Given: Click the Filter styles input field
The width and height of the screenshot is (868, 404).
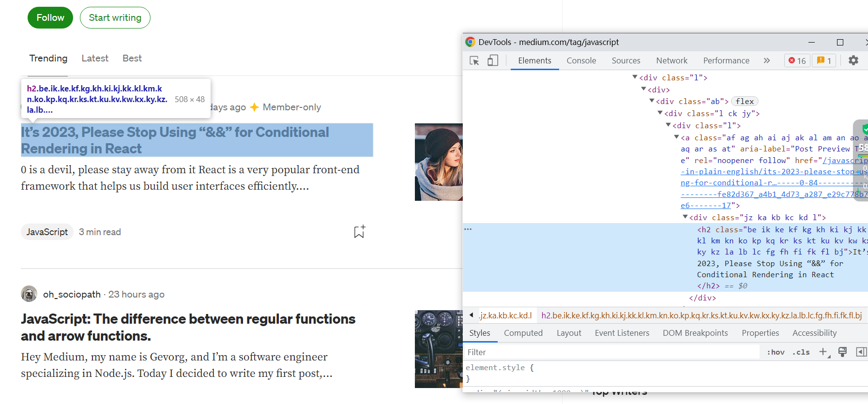Looking at the screenshot, I should click(x=610, y=352).
